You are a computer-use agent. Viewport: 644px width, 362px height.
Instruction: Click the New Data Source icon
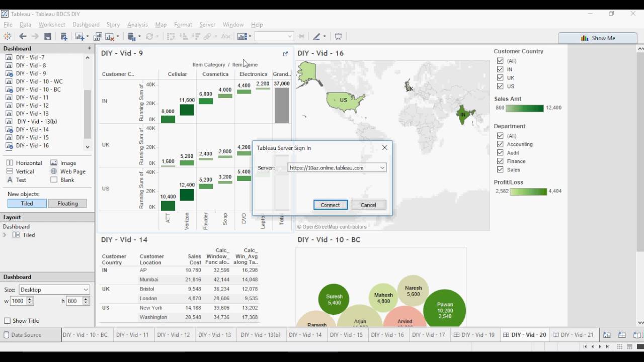[64, 36]
